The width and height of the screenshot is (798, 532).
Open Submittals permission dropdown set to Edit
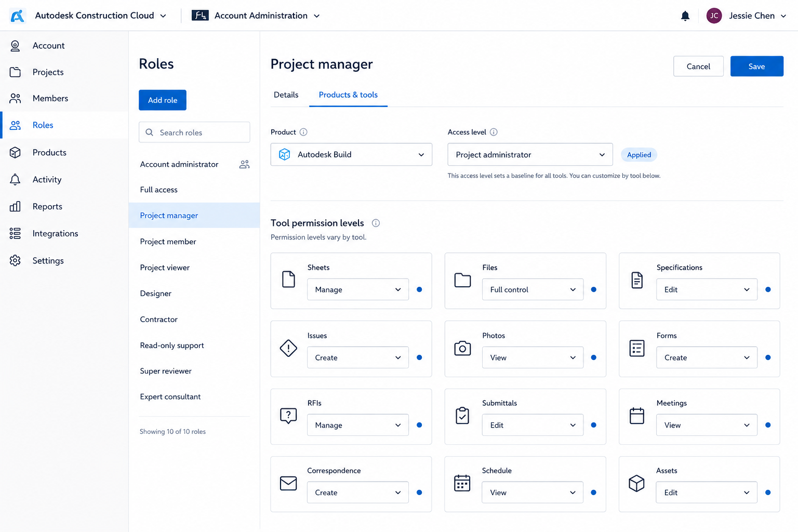[x=533, y=425]
